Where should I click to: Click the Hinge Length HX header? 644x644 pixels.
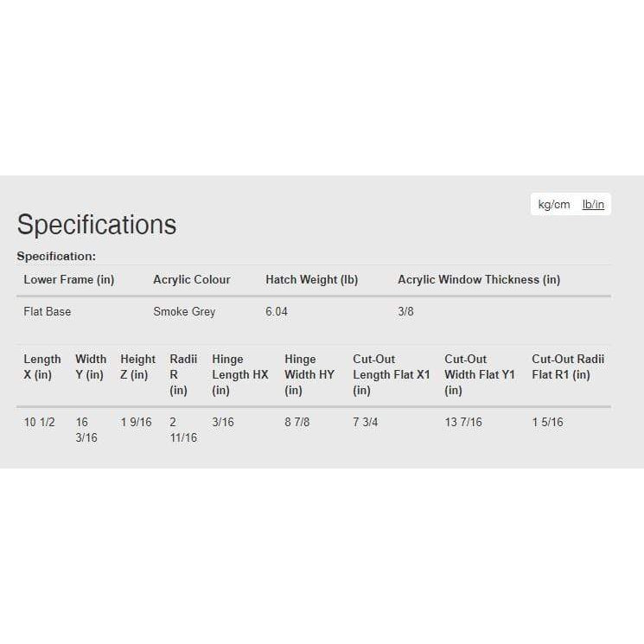240,374
